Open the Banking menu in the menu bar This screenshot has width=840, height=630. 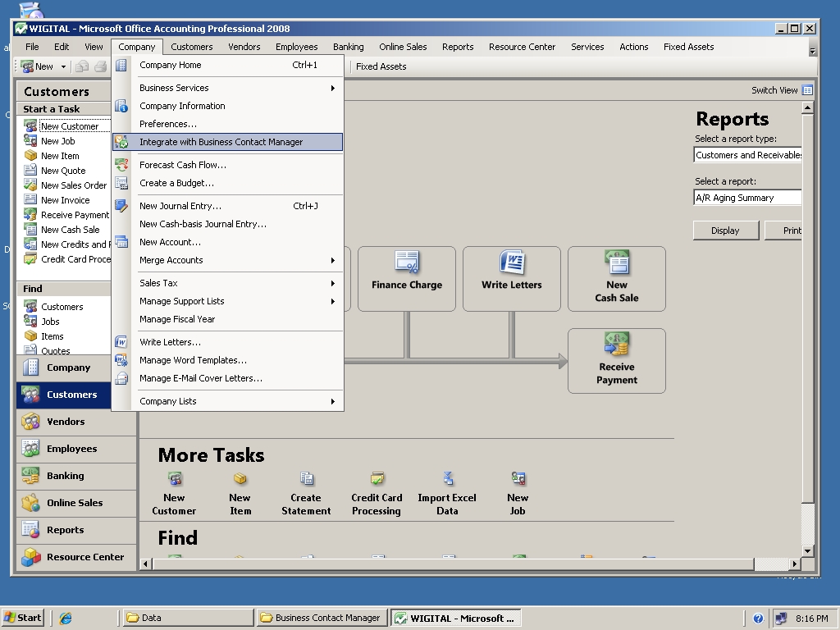click(x=348, y=47)
